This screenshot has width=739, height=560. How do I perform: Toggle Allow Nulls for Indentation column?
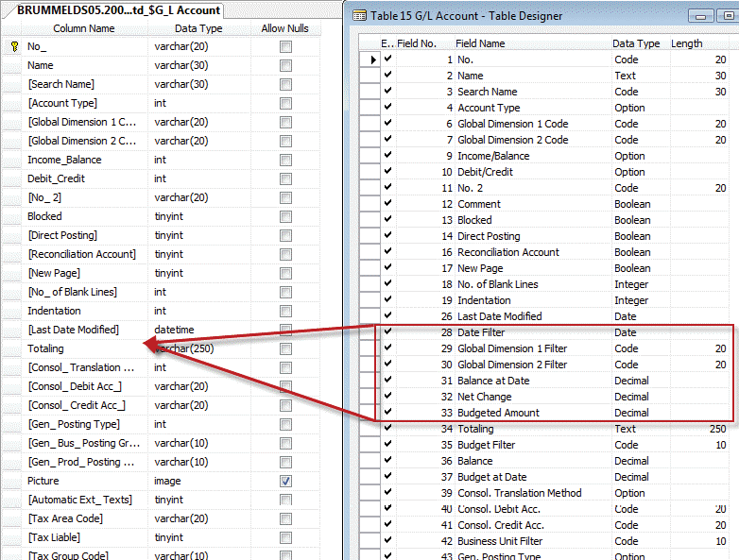285,311
